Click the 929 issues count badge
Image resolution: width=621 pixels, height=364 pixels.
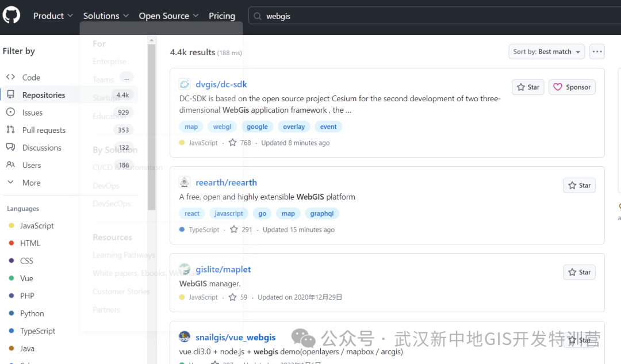(124, 113)
